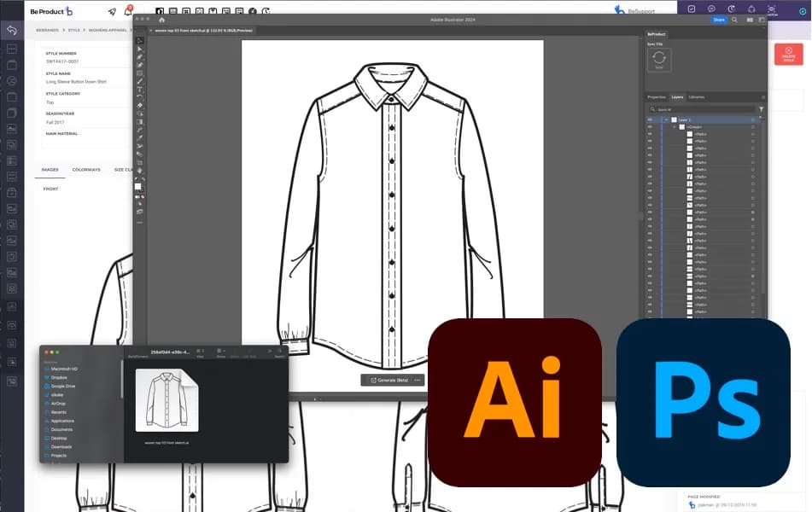Viewport: 812px width, 512px height.
Task: Open Applications in Finder sidebar
Action: point(62,421)
